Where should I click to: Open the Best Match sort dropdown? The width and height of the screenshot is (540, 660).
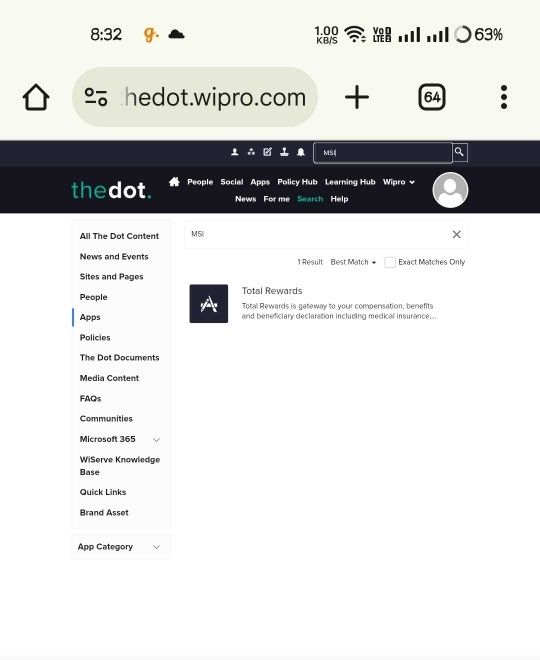353,262
